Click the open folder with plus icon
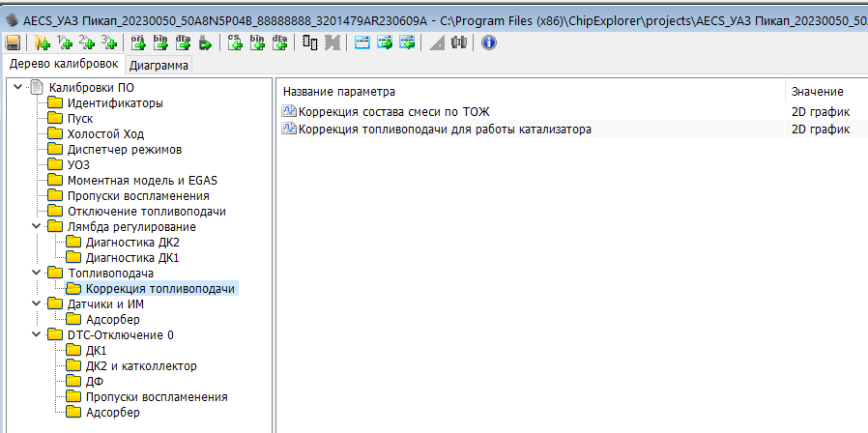This screenshot has height=433, width=868. coord(42,43)
